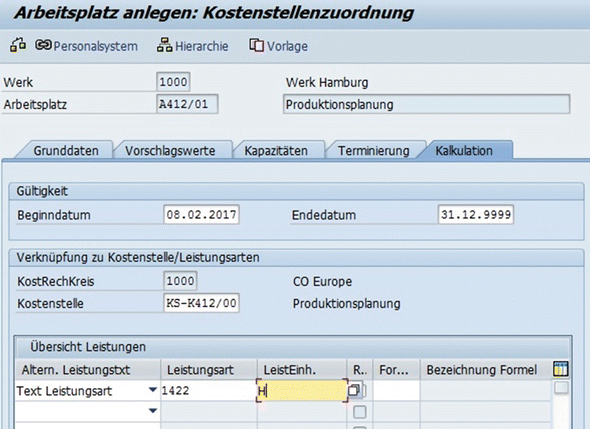Switch to the Kapazitäten tab
Image resolution: width=590 pixels, height=429 pixels.
pos(276,151)
